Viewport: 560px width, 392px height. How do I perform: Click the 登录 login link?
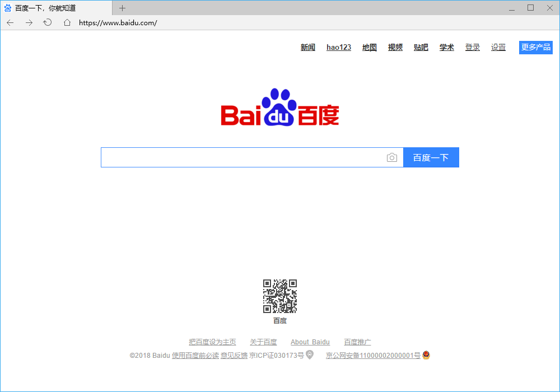[472, 47]
